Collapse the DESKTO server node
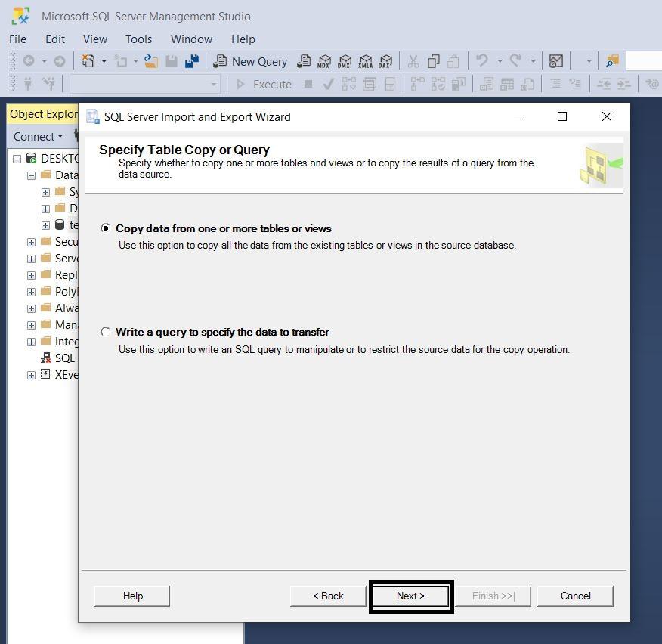This screenshot has height=644, width=662. (x=17, y=159)
